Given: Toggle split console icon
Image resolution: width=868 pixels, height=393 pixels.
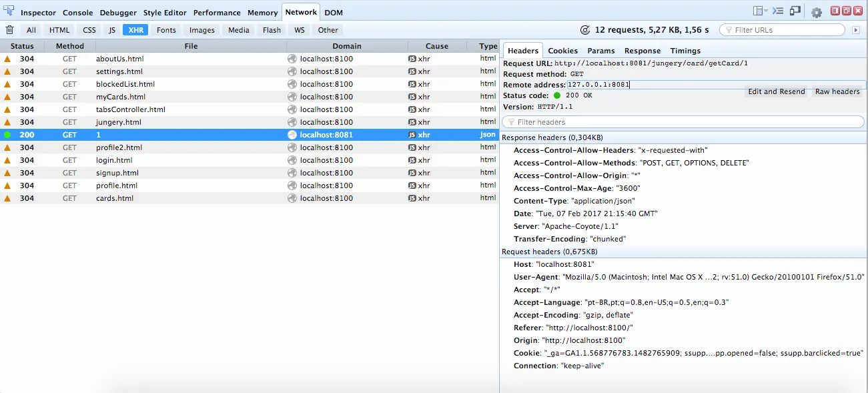Looking at the screenshot, I should click(x=778, y=11).
